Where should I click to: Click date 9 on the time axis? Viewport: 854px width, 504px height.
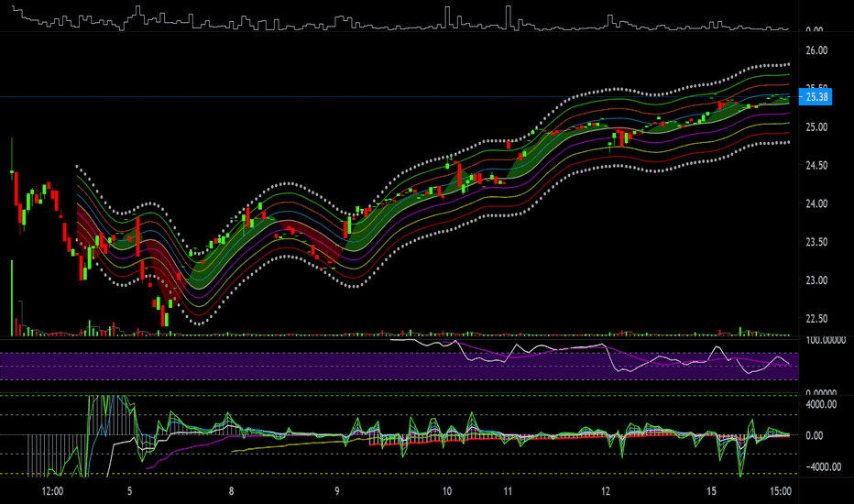337,491
